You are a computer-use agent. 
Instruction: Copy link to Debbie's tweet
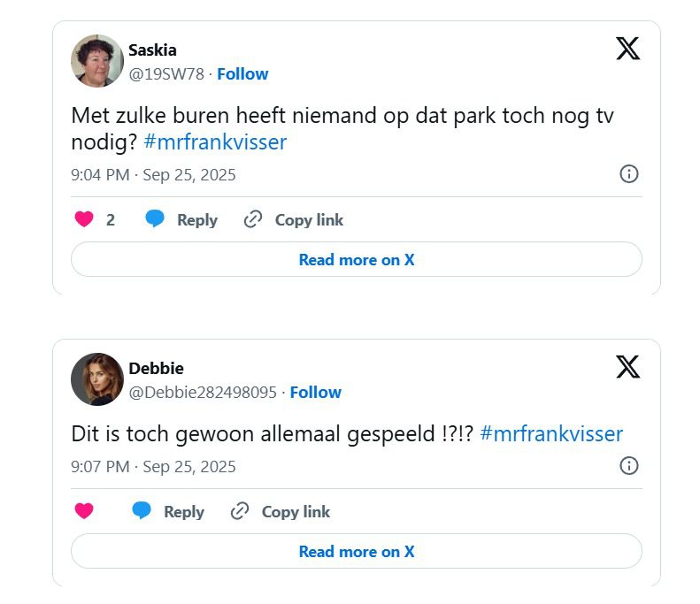pos(281,511)
